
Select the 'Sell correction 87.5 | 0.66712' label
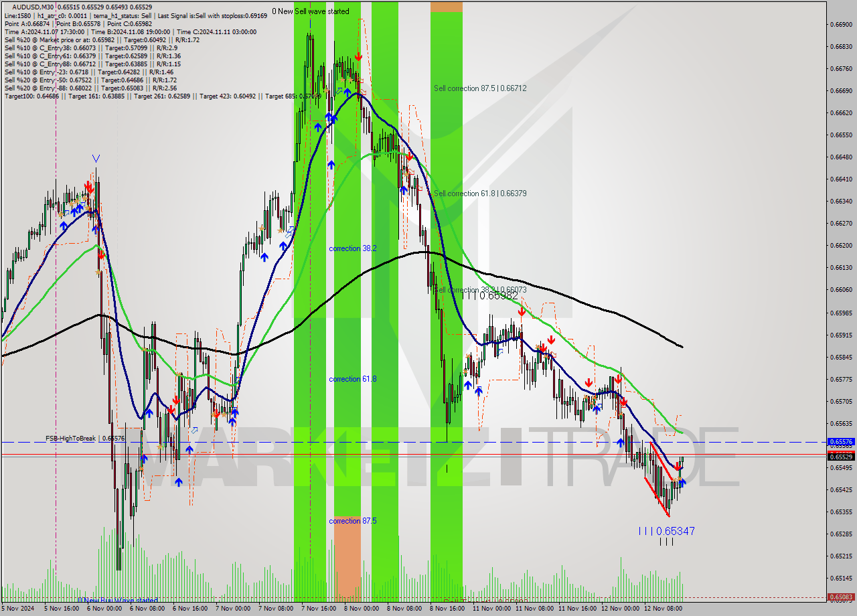(x=480, y=88)
